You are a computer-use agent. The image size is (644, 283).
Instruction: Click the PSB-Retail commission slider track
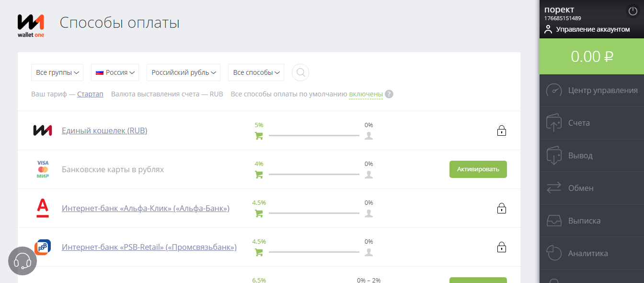[314, 252]
